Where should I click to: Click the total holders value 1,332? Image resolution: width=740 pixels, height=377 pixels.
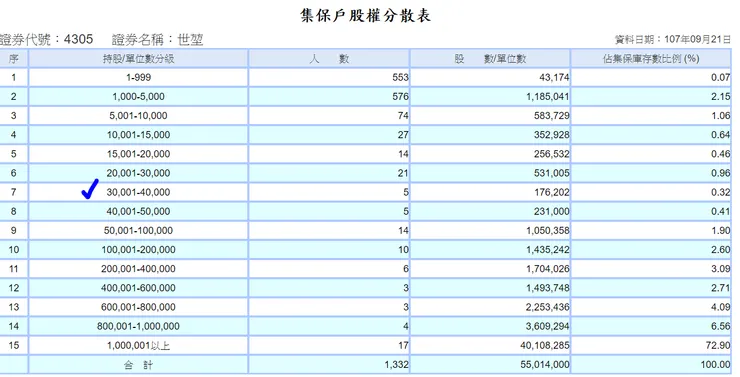pos(396,365)
